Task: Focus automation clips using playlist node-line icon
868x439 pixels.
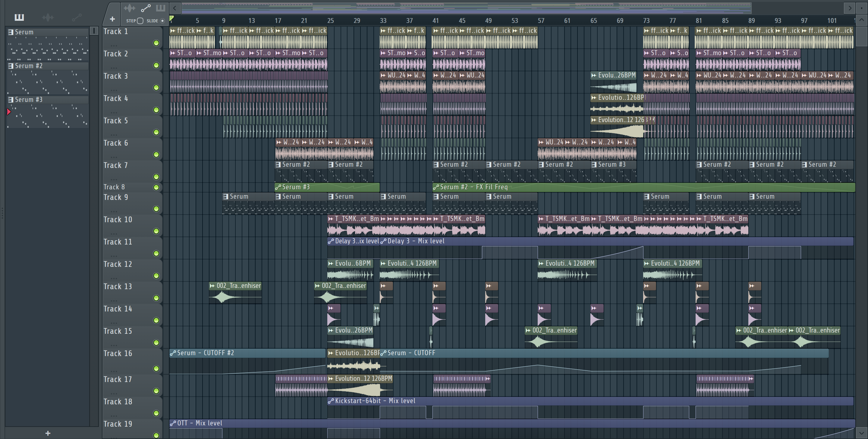Action: click(146, 8)
